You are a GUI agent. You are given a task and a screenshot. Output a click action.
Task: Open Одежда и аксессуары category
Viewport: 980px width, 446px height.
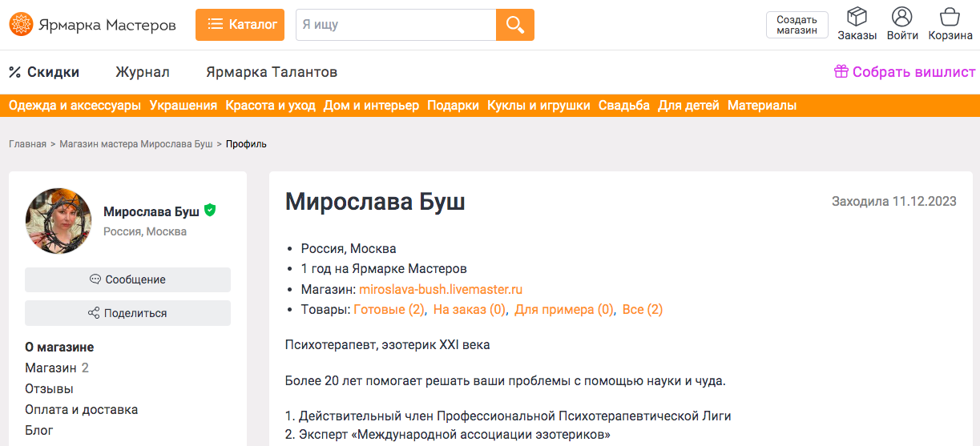click(x=75, y=106)
